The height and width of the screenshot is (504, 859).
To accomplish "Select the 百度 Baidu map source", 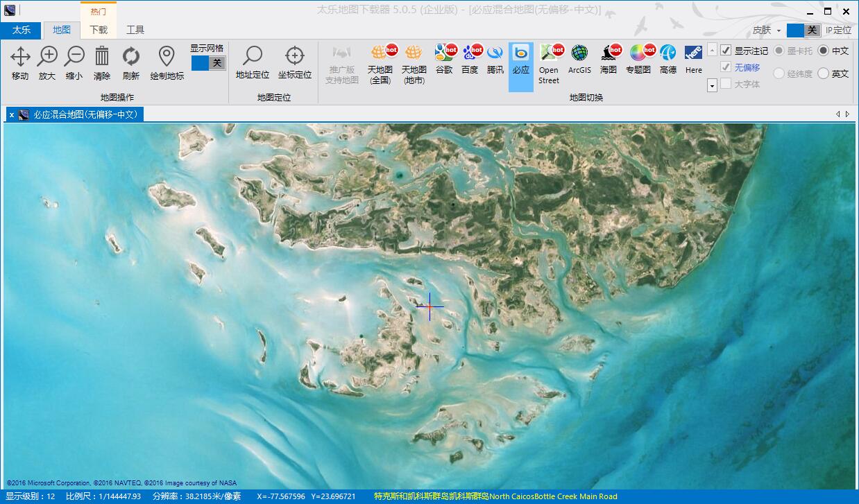I will 473,62.
